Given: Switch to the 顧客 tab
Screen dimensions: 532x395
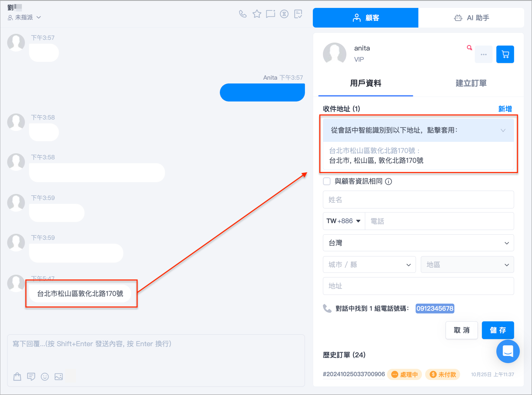Looking at the screenshot, I should (x=365, y=18).
